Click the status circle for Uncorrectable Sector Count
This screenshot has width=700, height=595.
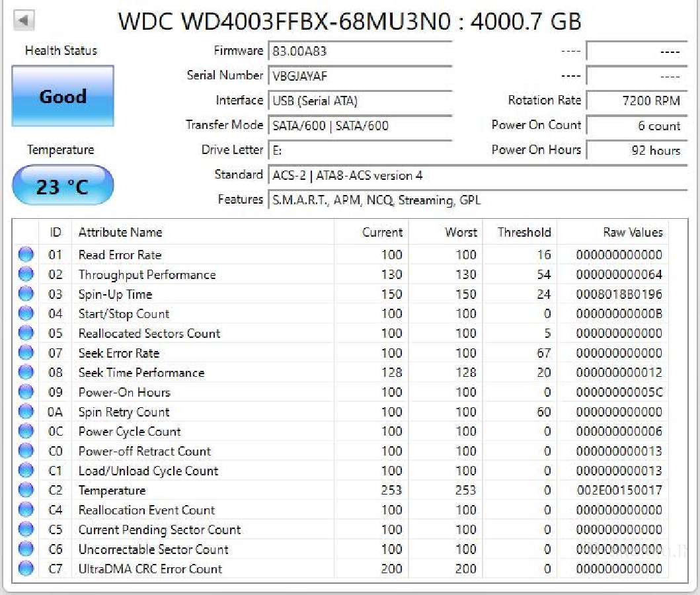(26, 549)
